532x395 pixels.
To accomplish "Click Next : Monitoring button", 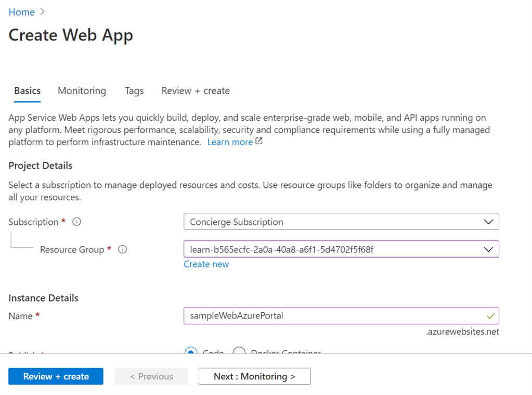I will click(254, 376).
